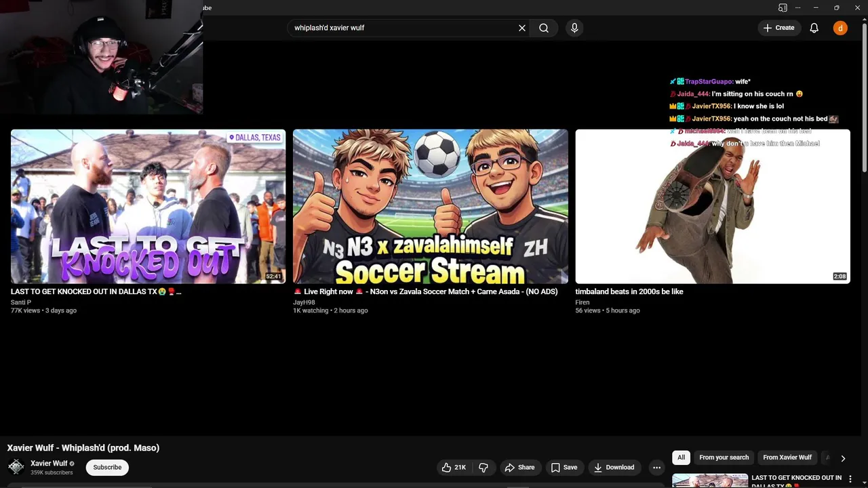This screenshot has width=868, height=488.
Task: Open options menu for sidebar recommended video
Action: (850, 479)
